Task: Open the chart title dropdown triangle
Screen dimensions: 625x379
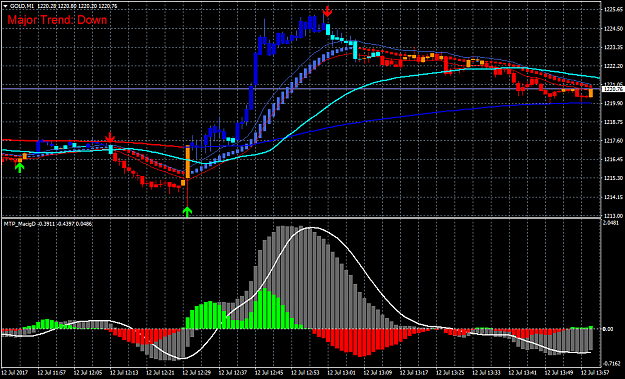Action: (5, 6)
